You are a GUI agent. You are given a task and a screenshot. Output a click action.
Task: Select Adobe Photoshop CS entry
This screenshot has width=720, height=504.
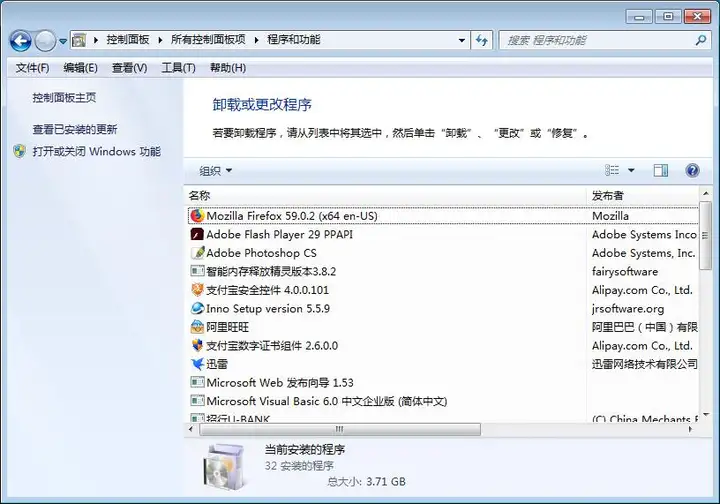pyautogui.click(x=261, y=253)
